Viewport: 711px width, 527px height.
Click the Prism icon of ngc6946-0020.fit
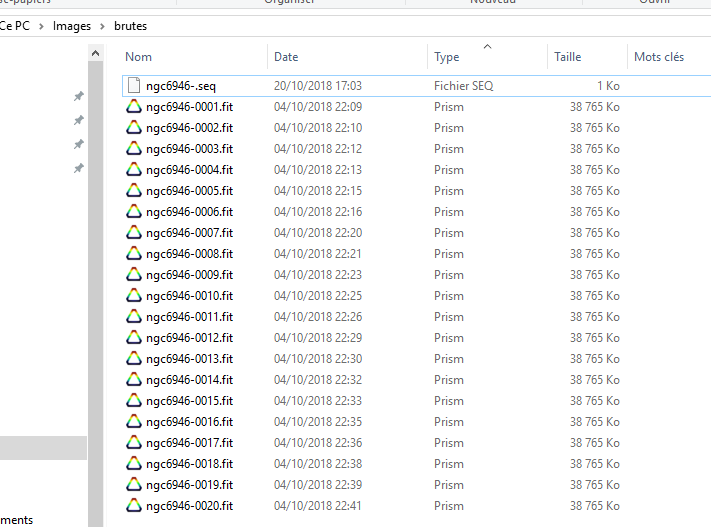134,506
